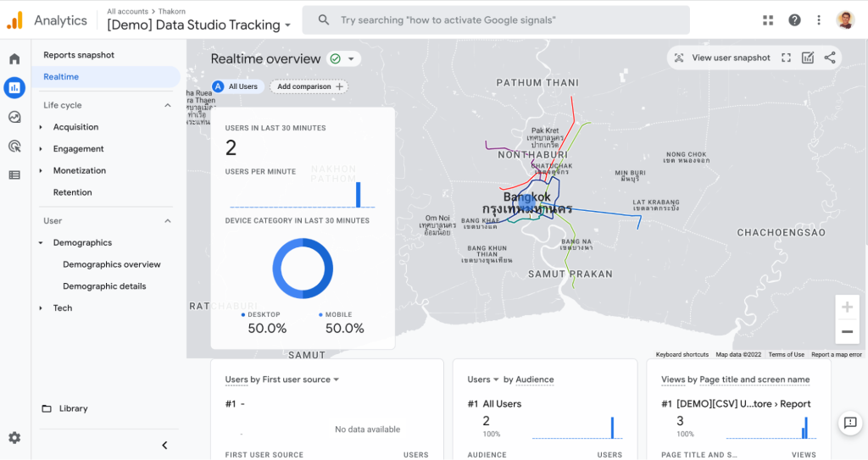The image size is (868, 460).
Task: Click the search magnifier icon
Action: click(x=324, y=20)
